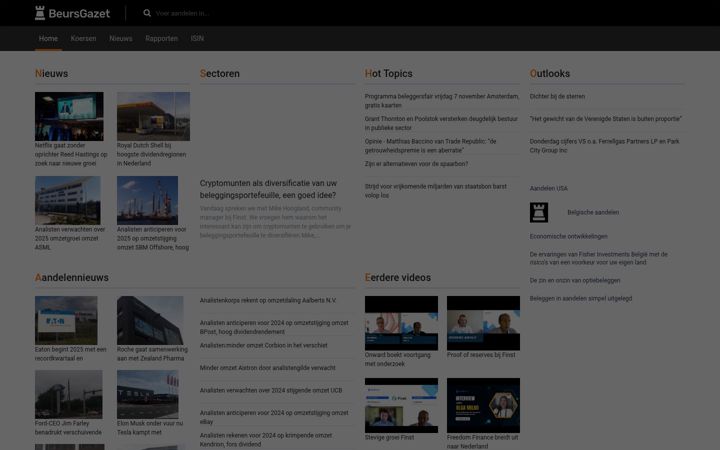Open Ford-CEO Jim Farley article link

point(68,428)
